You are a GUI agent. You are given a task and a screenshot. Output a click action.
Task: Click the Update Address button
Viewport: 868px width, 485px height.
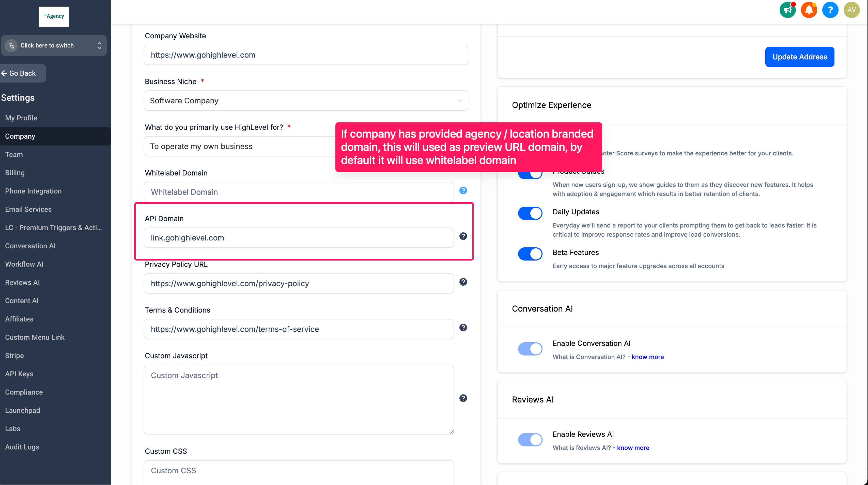(x=799, y=57)
